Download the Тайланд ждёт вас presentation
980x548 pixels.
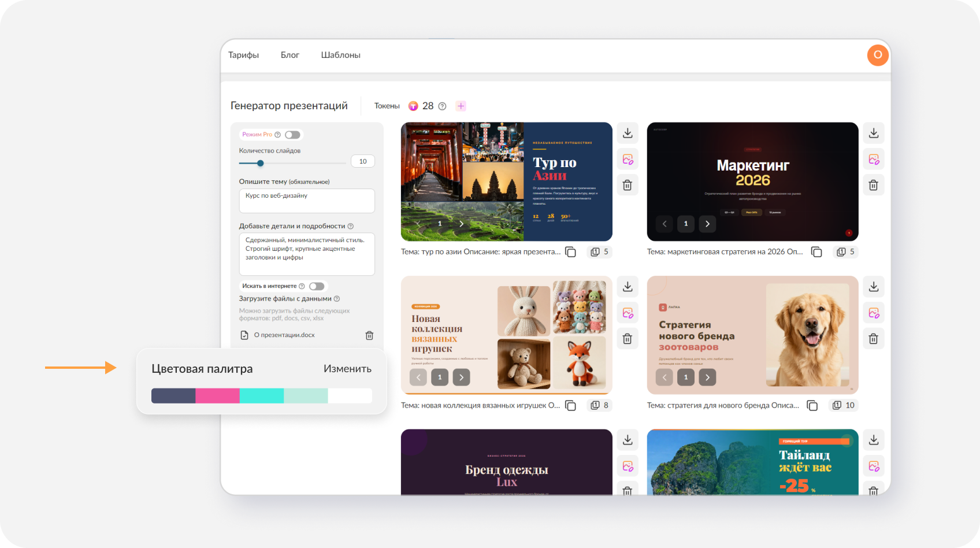point(874,440)
